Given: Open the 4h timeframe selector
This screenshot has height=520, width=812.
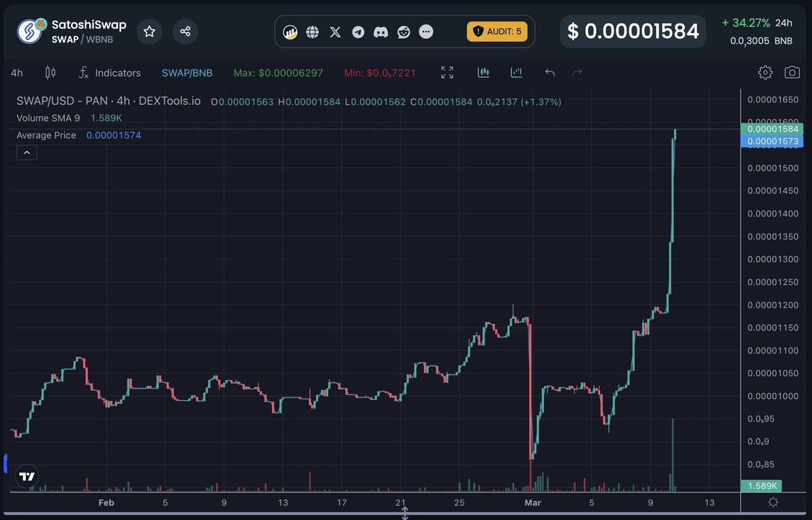Looking at the screenshot, I should 16,72.
